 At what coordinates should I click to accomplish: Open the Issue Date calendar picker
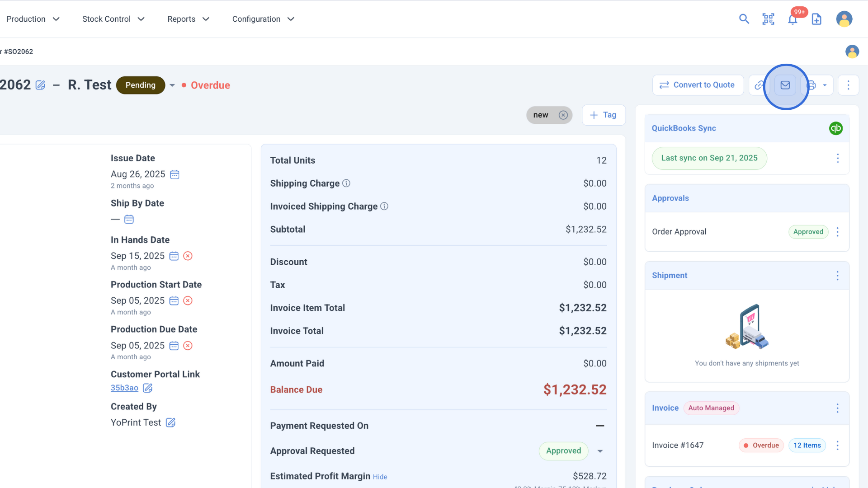(175, 174)
